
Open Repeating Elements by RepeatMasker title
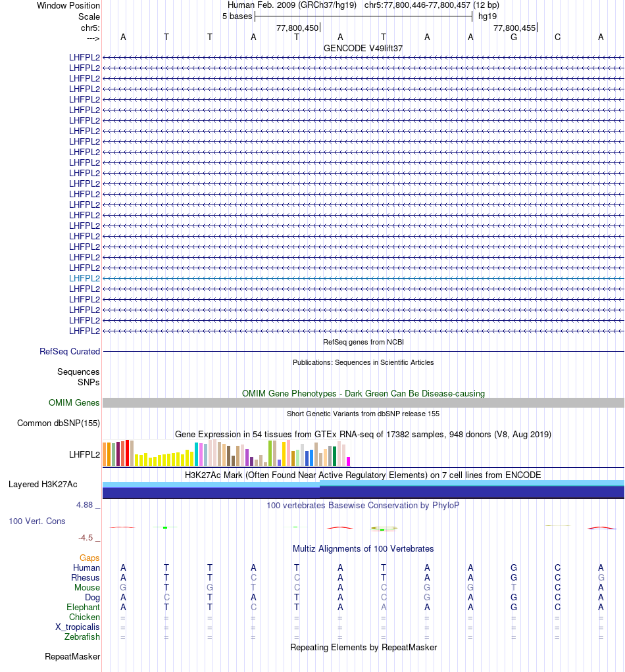[x=363, y=647]
